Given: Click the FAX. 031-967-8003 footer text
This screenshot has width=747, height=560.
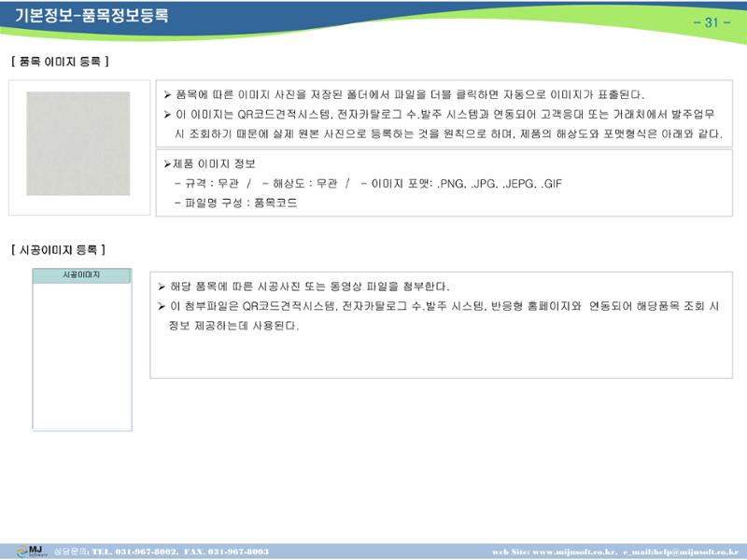Looking at the screenshot, I should 226,552.
